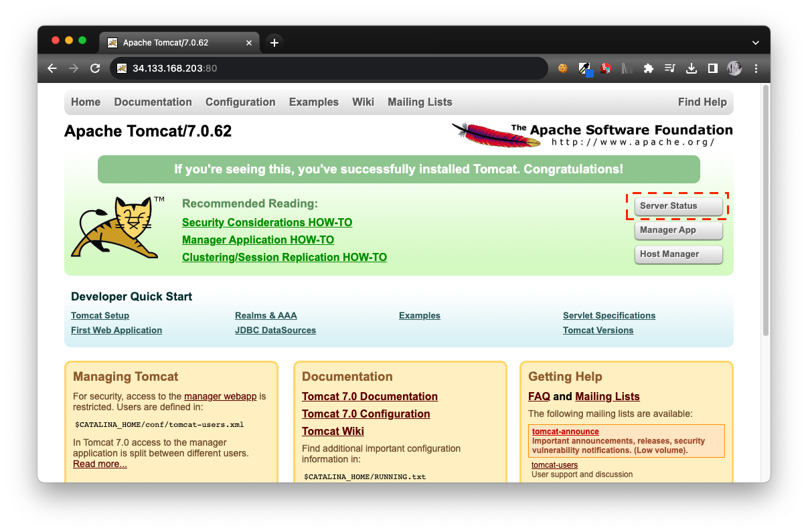Click the $CATALINA_HOME/conf/tomcat-users.xml text
The width and height of the screenshot is (808, 532).
(x=159, y=425)
